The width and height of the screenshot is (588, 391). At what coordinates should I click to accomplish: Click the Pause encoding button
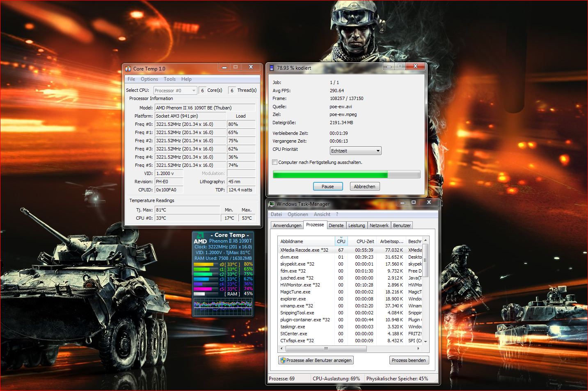pos(327,186)
